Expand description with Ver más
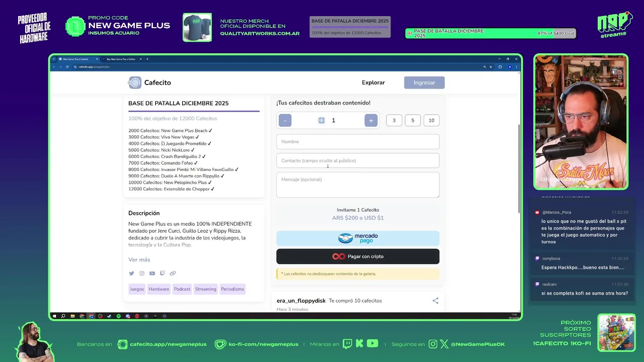Viewport: 644px width, 362px height. pos(139,259)
